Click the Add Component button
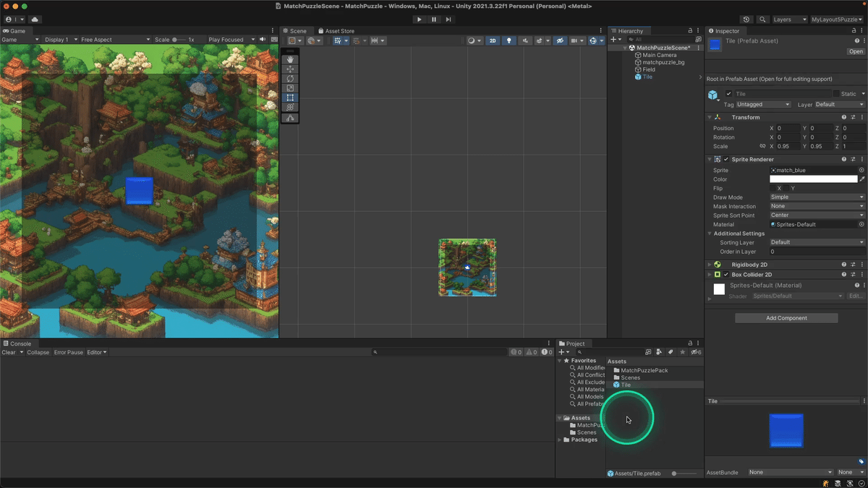The image size is (868, 488). click(x=786, y=318)
